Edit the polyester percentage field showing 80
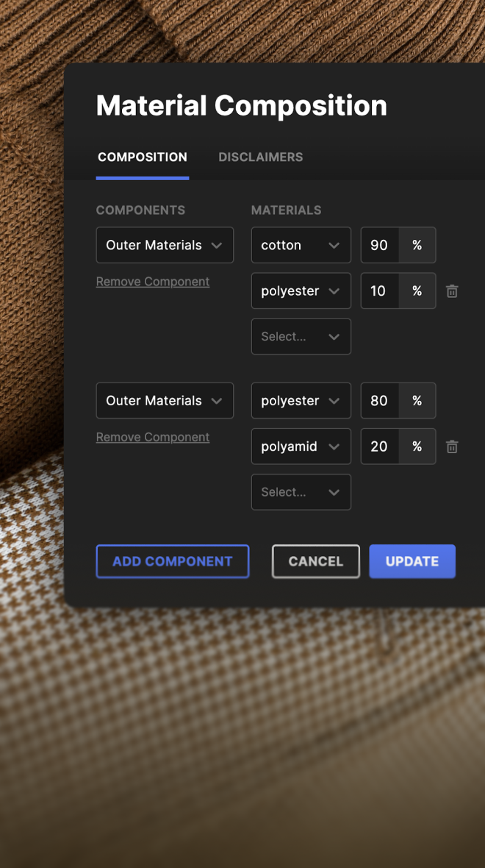Image resolution: width=485 pixels, height=868 pixels. (x=380, y=401)
